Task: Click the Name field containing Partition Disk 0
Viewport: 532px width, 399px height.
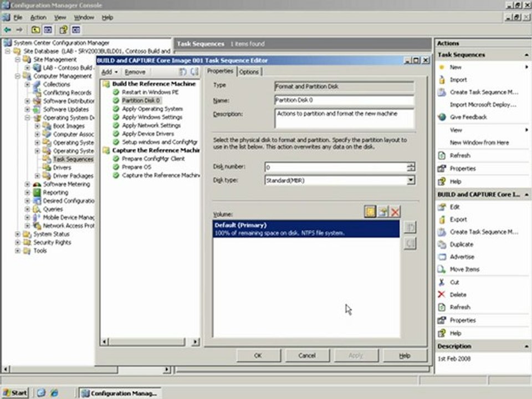Action: 344,100
